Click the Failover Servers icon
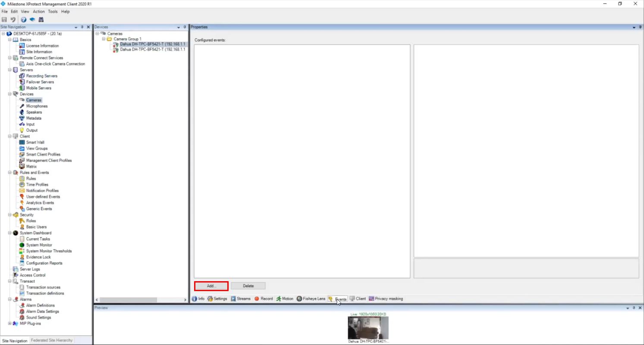 pyautogui.click(x=22, y=82)
